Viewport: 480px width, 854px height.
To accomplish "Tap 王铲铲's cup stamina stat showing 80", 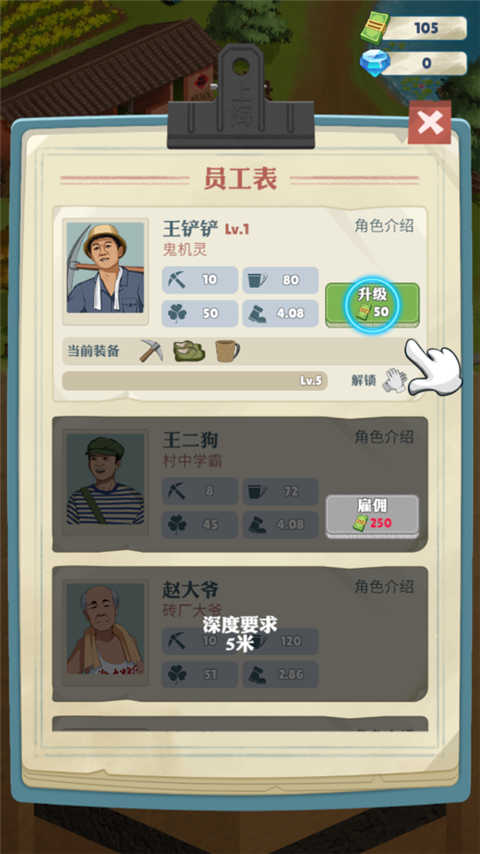I will [x=280, y=280].
